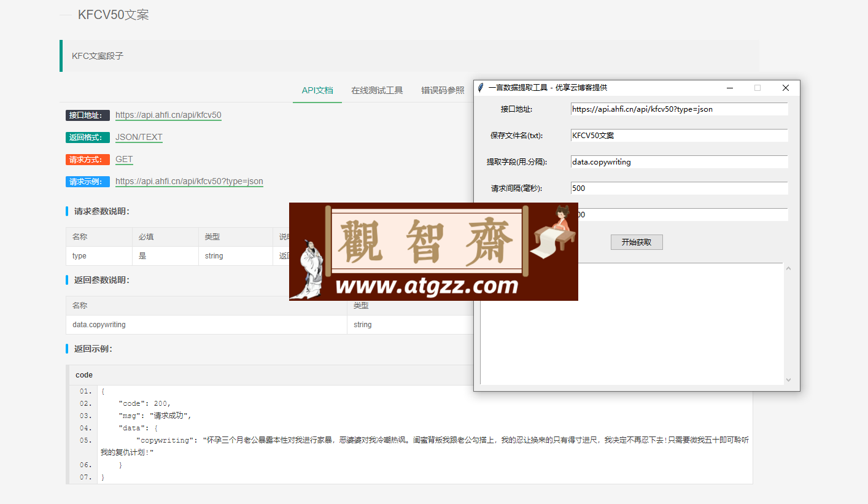Click the "msg": "请求成功" code line
Screen dimensions: 868x504
click(155, 416)
